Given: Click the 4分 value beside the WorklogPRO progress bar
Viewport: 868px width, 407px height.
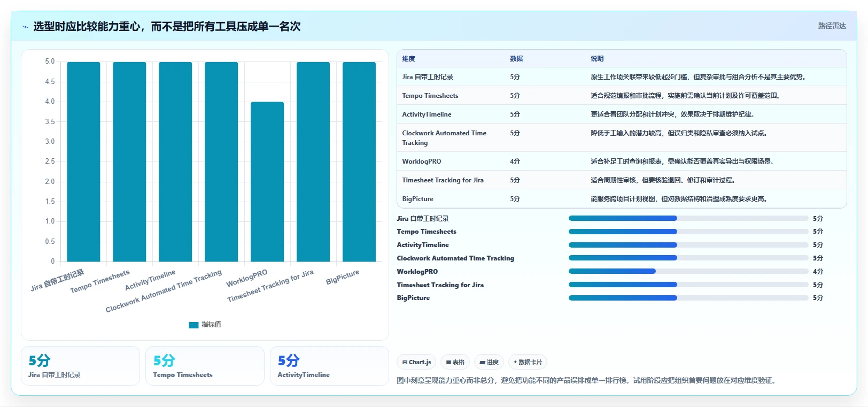Looking at the screenshot, I should coord(818,271).
